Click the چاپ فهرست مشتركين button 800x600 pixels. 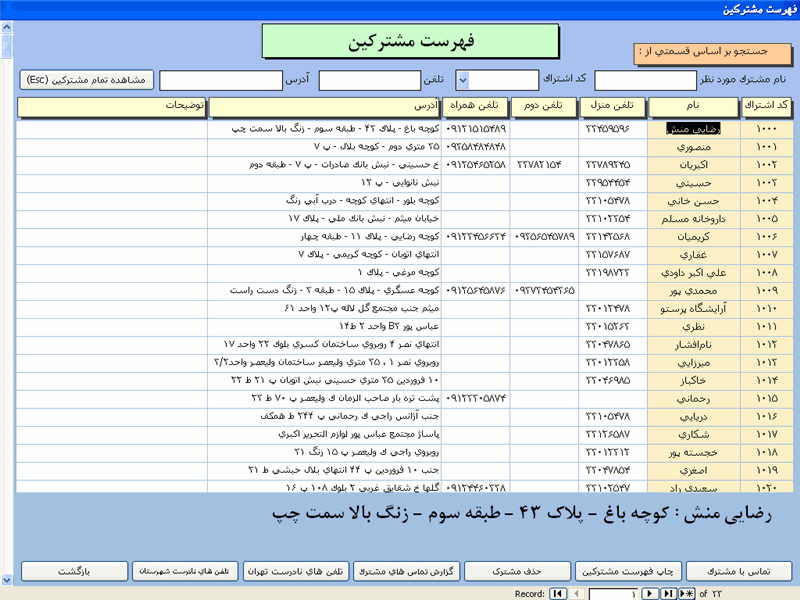(x=627, y=571)
